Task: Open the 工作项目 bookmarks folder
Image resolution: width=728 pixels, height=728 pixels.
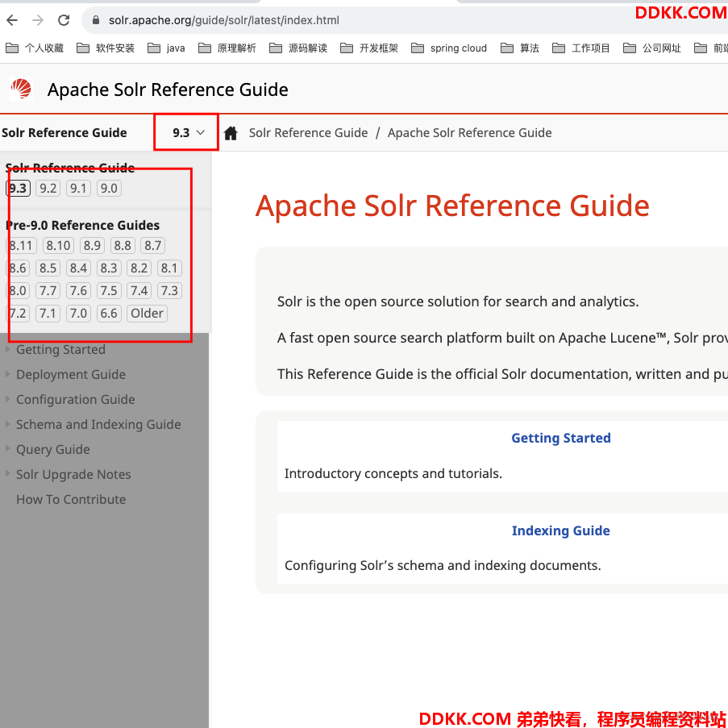Action: (581, 48)
